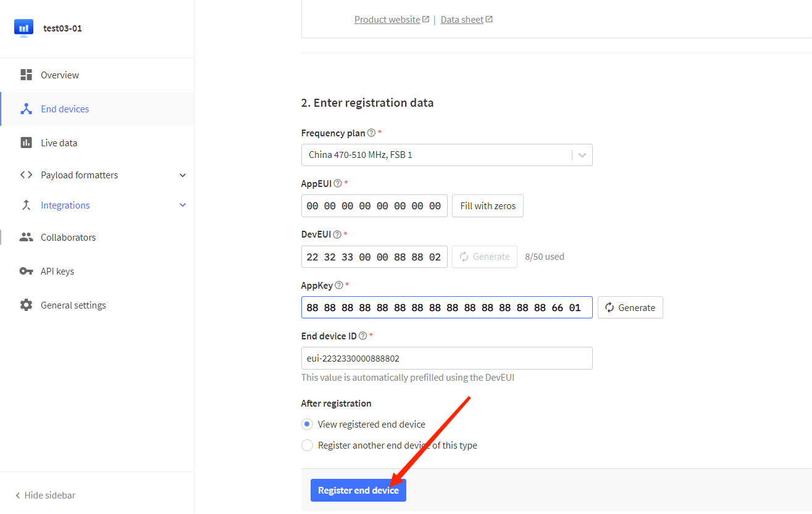Click into the End device ID field
This screenshot has width=812, height=514.
[x=446, y=359]
